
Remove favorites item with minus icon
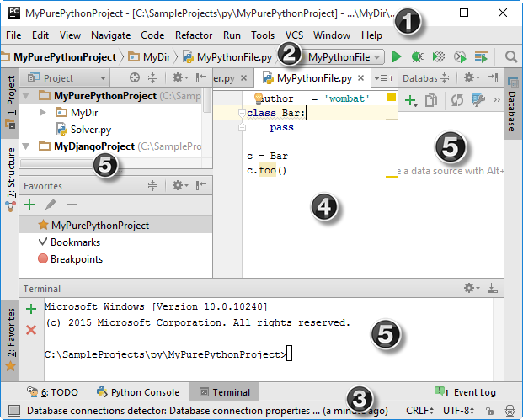(72, 205)
